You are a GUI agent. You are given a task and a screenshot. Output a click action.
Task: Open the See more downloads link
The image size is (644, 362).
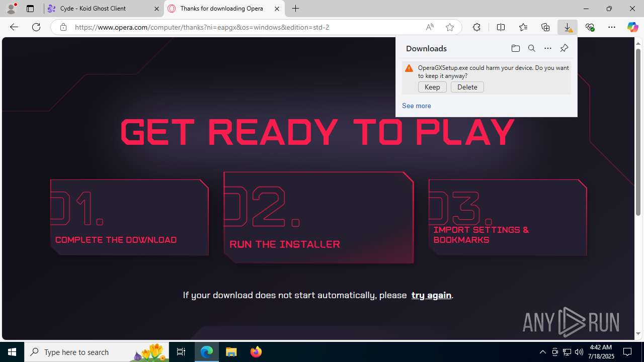(x=416, y=106)
